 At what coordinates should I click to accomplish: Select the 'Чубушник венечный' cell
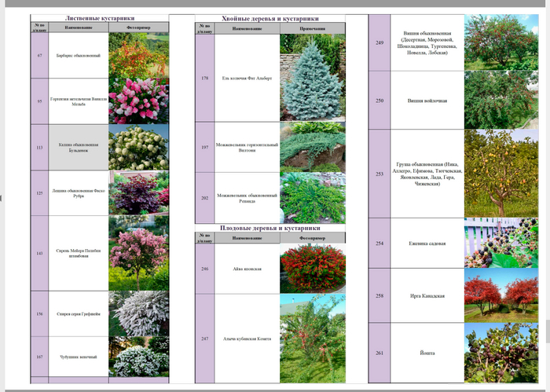click(x=79, y=357)
